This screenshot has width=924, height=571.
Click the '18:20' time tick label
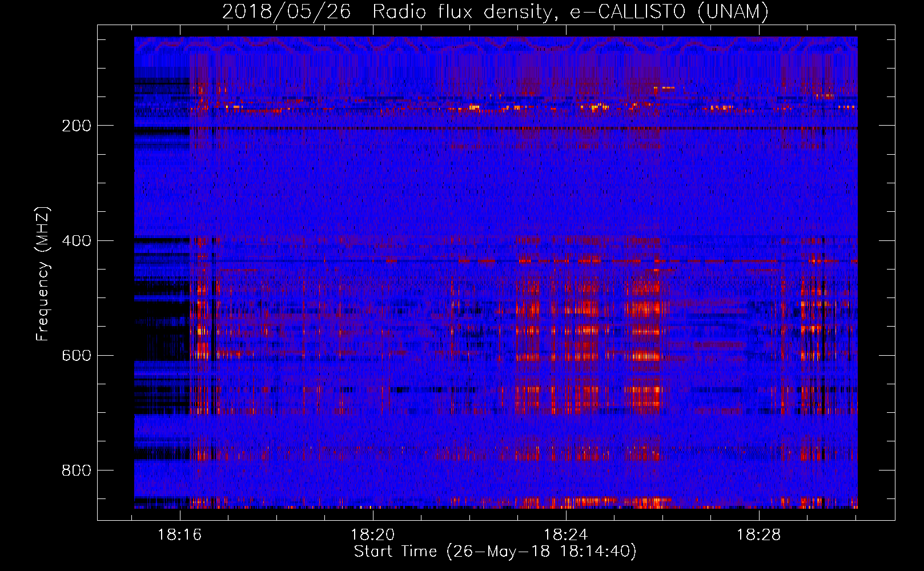[372, 535]
